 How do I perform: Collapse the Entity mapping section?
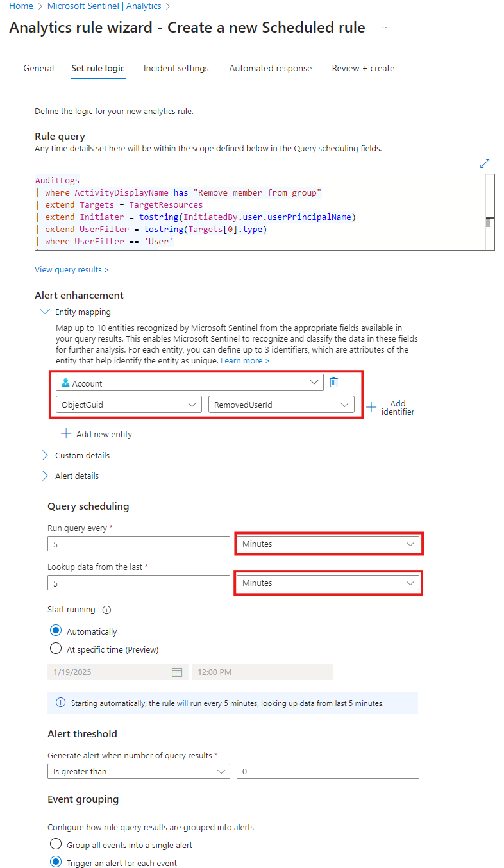pyautogui.click(x=44, y=311)
